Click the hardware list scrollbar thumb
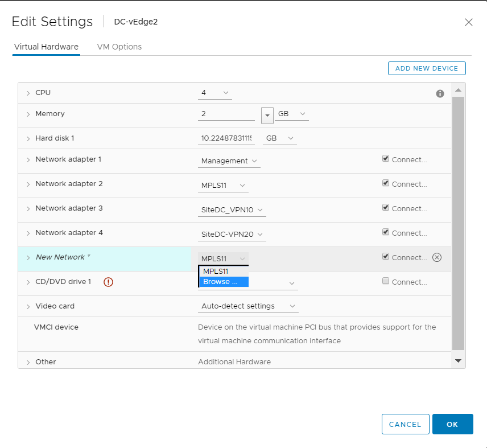 click(x=458, y=222)
